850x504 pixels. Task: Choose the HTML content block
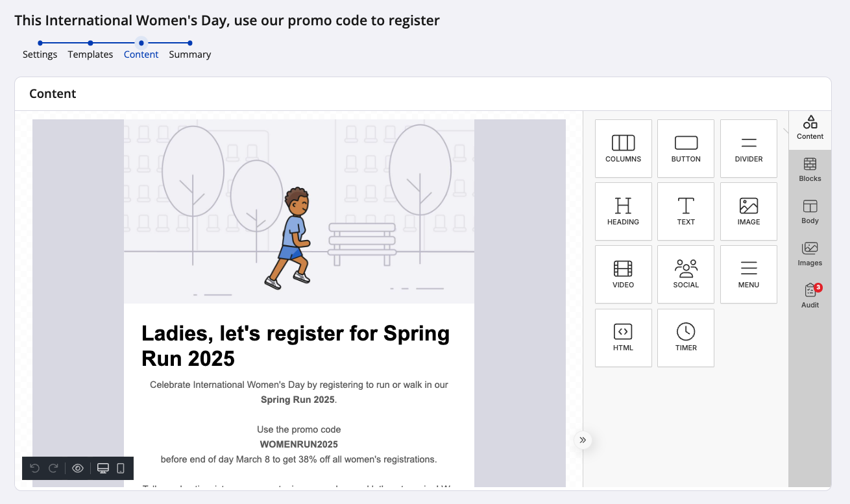click(623, 337)
